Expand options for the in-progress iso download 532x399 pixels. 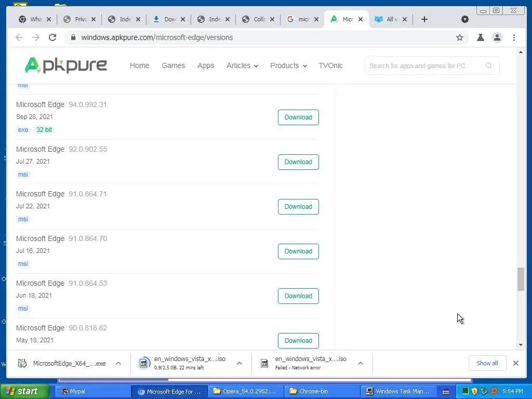click(239, 363)
